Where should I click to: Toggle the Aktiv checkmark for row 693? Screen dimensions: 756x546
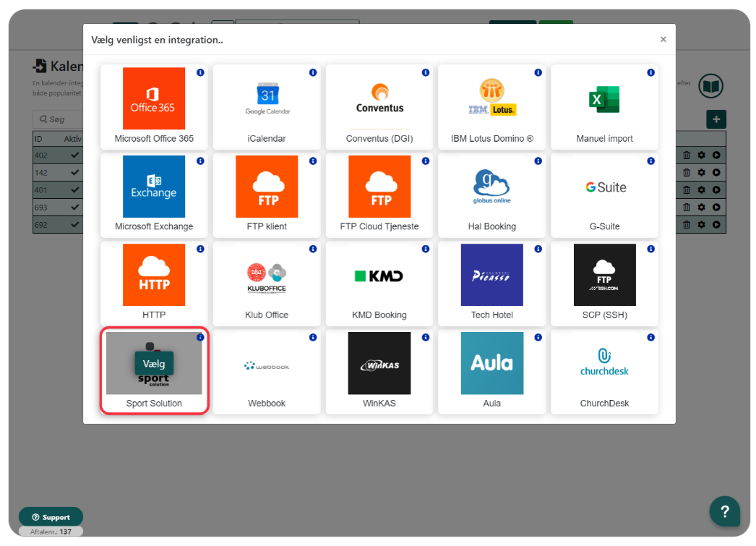(74, 207)
